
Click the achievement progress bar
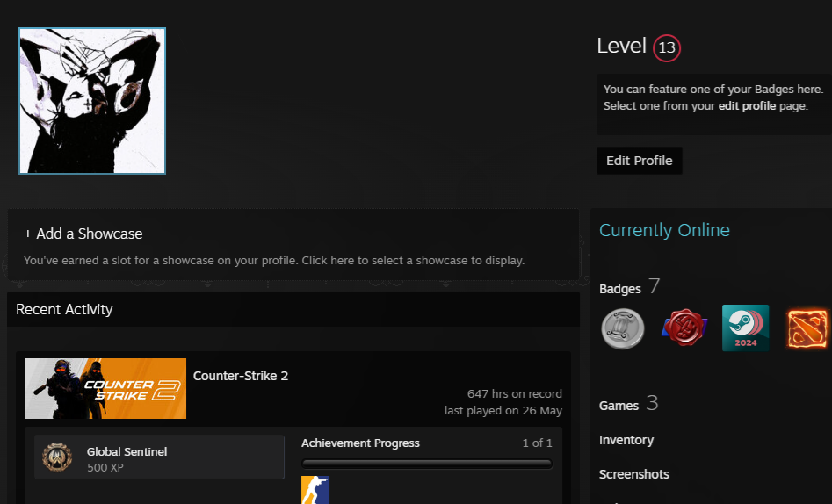[427, 464]
